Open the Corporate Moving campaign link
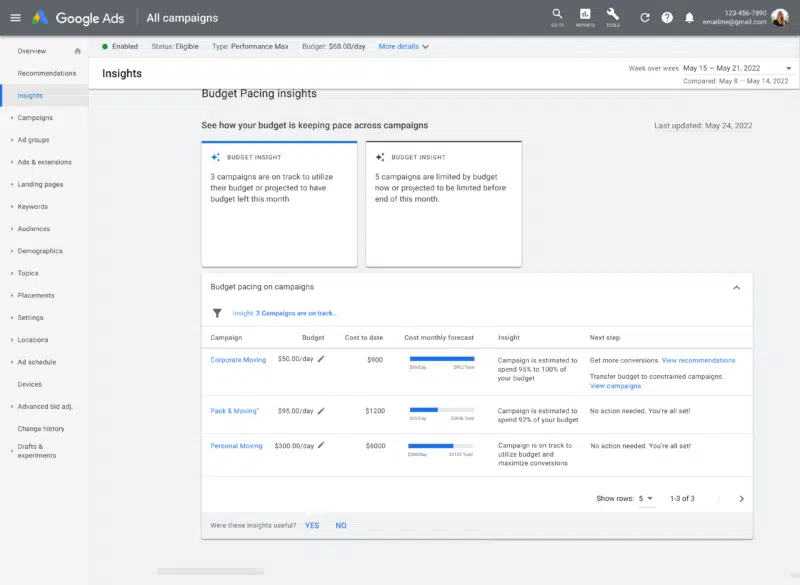Viewport: 800px width, 585px height. coord(238,360)
